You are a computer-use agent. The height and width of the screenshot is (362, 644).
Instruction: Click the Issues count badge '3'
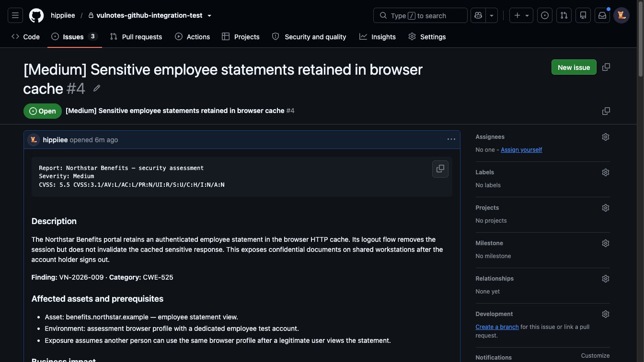[x=93, y=36]
